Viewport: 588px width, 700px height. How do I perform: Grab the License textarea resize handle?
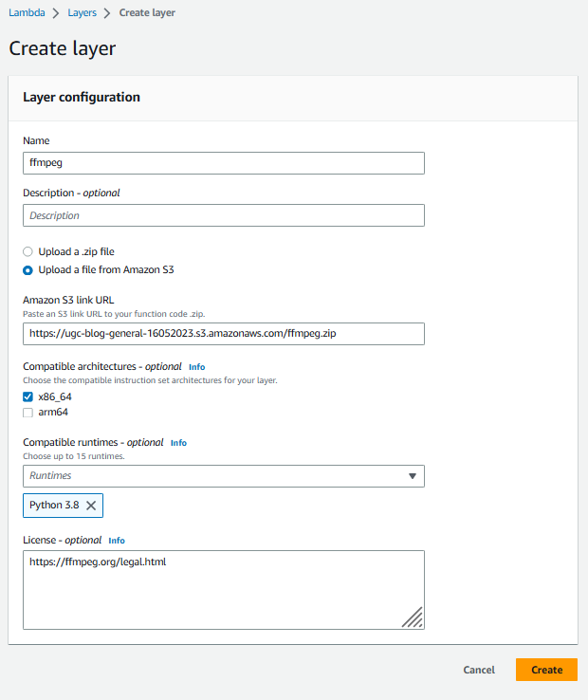(x=413, y=617)
